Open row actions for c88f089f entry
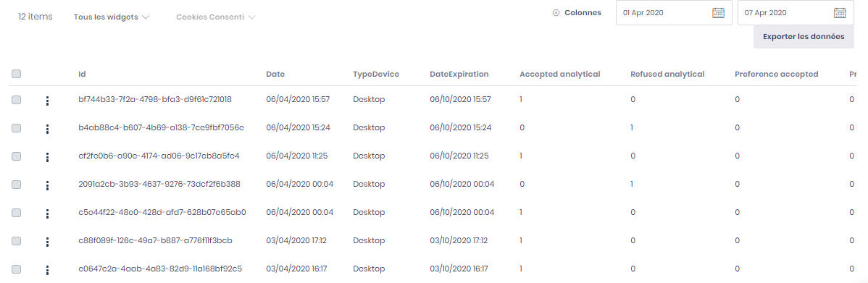This screenshot has height=283, width=868. [x=48, y=241]
